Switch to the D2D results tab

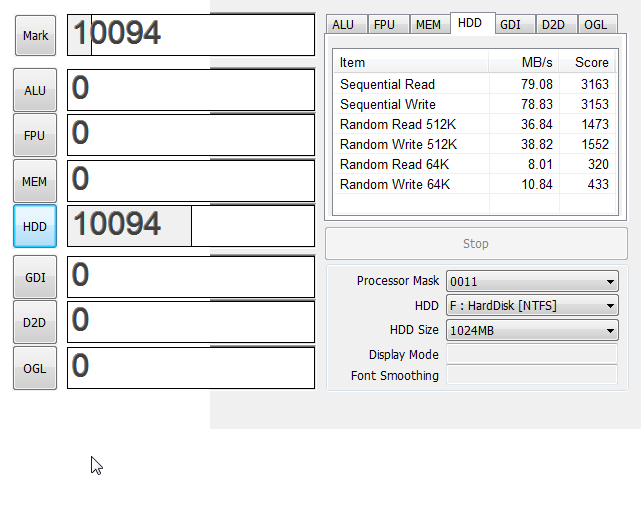(557, 25)
